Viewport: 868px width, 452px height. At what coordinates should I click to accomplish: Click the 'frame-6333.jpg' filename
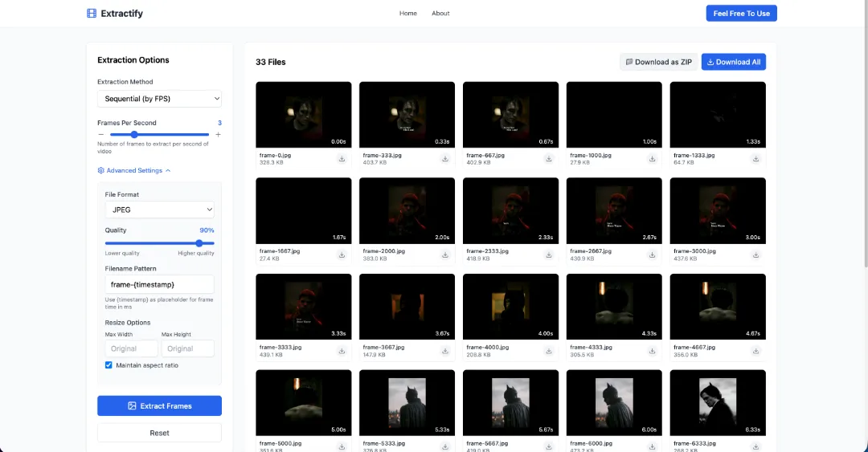click(694, 443)
